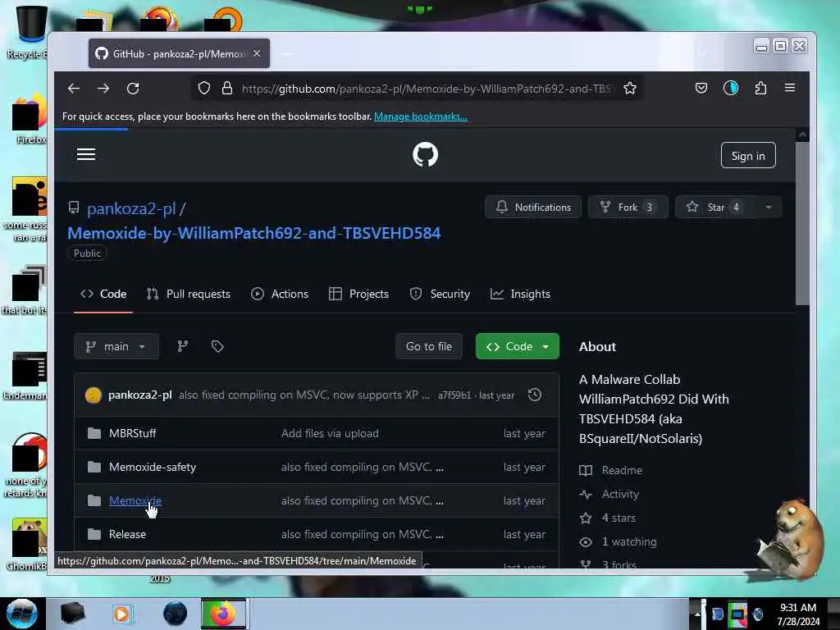Open repository name Memoxide-by-WilliamPatch692-and-TBSVEHD584 link
This screenshot has width=840, height=630.
tap(254, 233)
